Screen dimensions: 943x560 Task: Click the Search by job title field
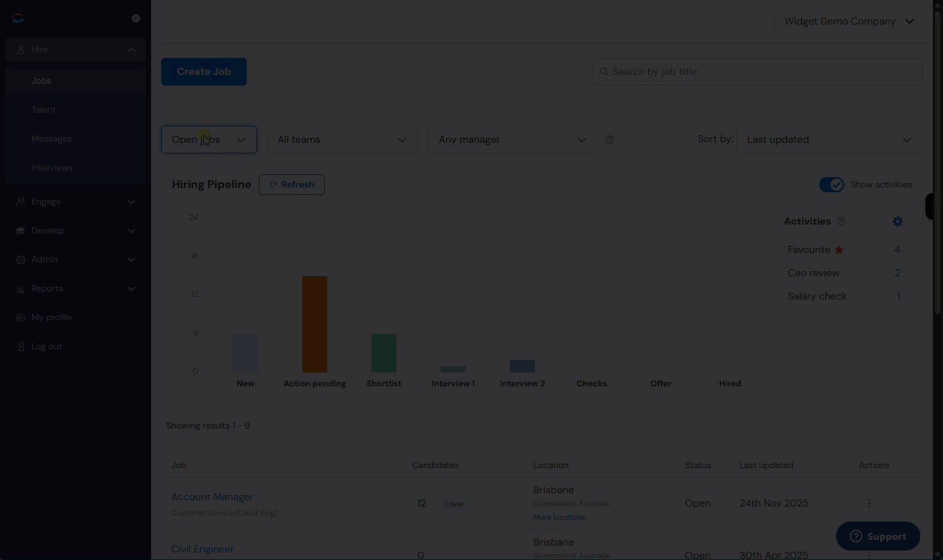757,72
